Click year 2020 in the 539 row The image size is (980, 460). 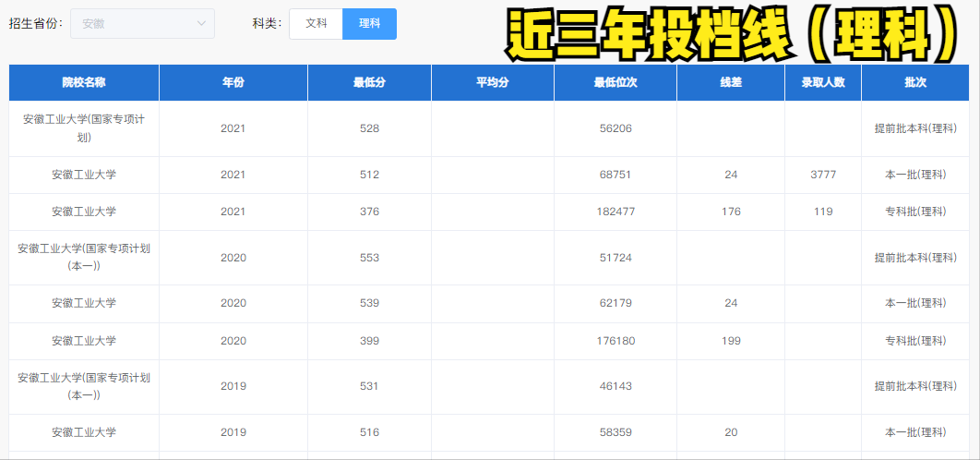click(233, 303)
